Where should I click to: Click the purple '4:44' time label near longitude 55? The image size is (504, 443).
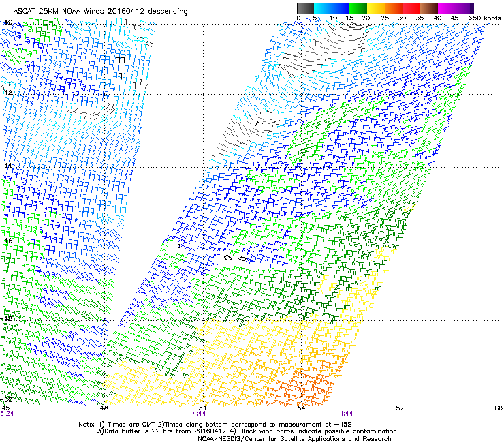[x=347, y=414]
